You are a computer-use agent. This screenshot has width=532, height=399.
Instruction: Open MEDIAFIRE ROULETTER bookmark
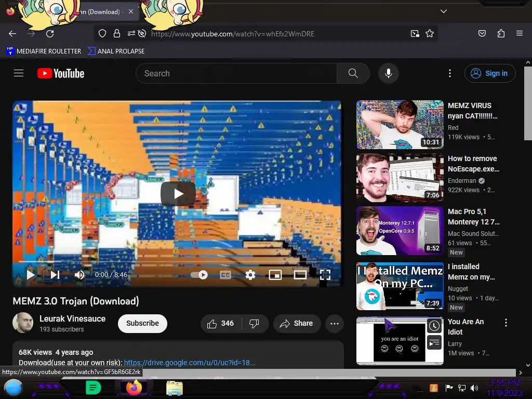coord(44,51)
